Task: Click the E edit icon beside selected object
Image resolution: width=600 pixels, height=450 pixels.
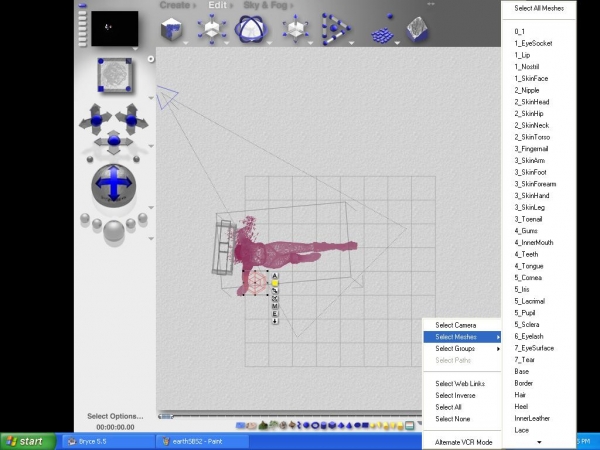Action: 275,314
